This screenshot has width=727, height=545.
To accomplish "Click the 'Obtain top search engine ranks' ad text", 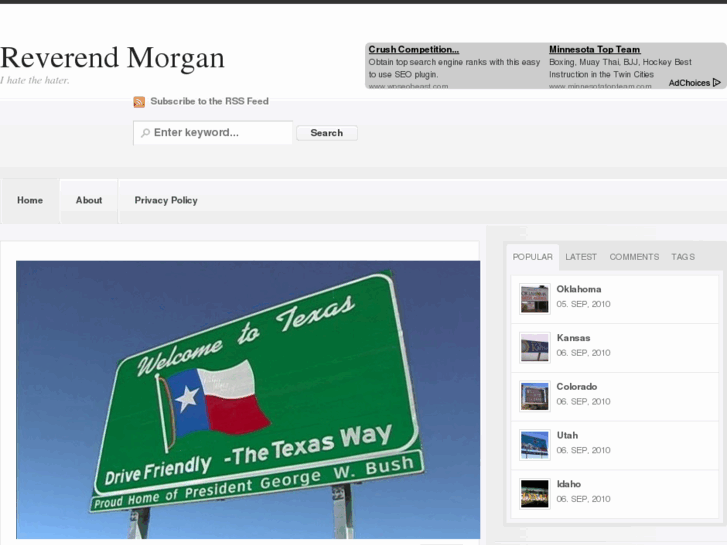I will [454, 68].
